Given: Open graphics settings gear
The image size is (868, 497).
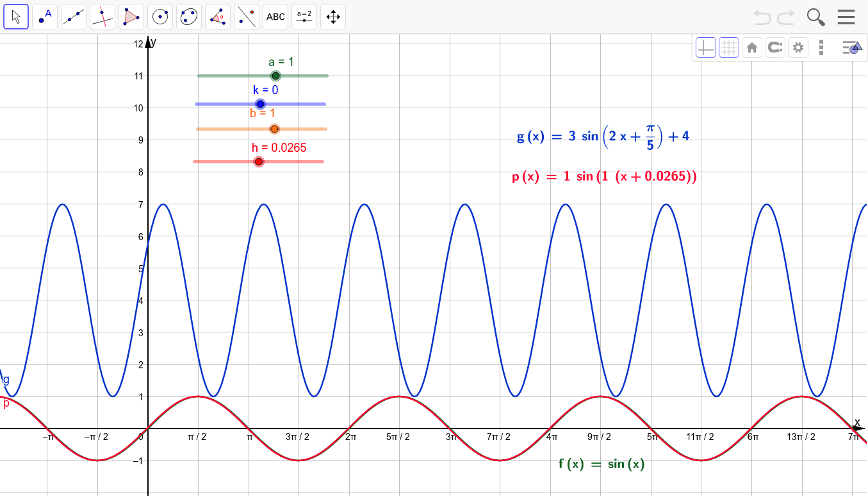Looking at the screenshot, I should click(x=798, y=47).
